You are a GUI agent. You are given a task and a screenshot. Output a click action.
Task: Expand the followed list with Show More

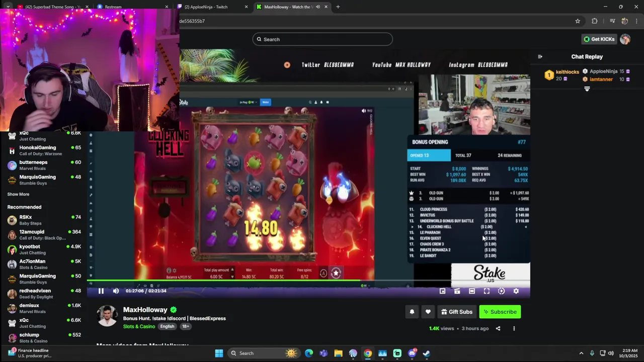(x=18, y=194)
